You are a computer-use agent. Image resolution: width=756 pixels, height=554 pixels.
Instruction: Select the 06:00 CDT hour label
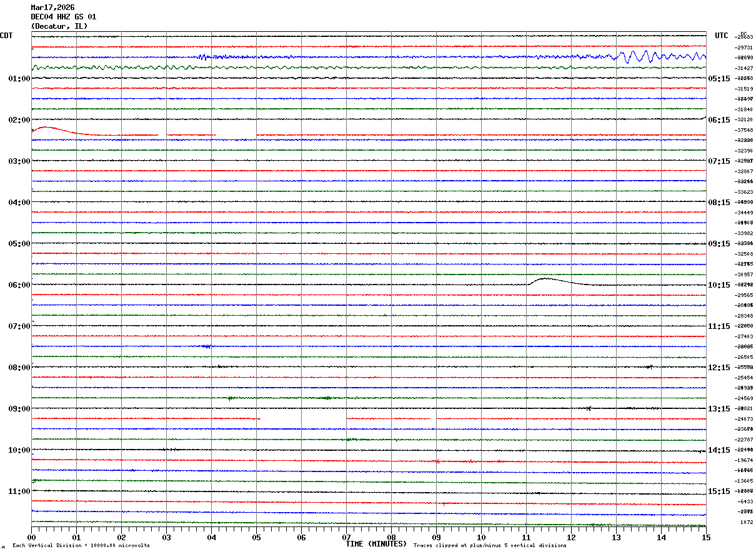[x=19, y=285]
